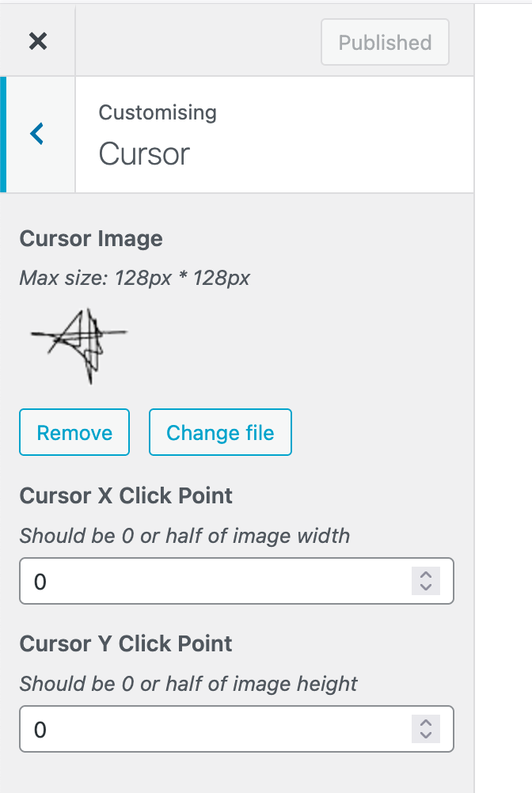
Task: Click the Customising text in header
Action: [x=158, y=112]
